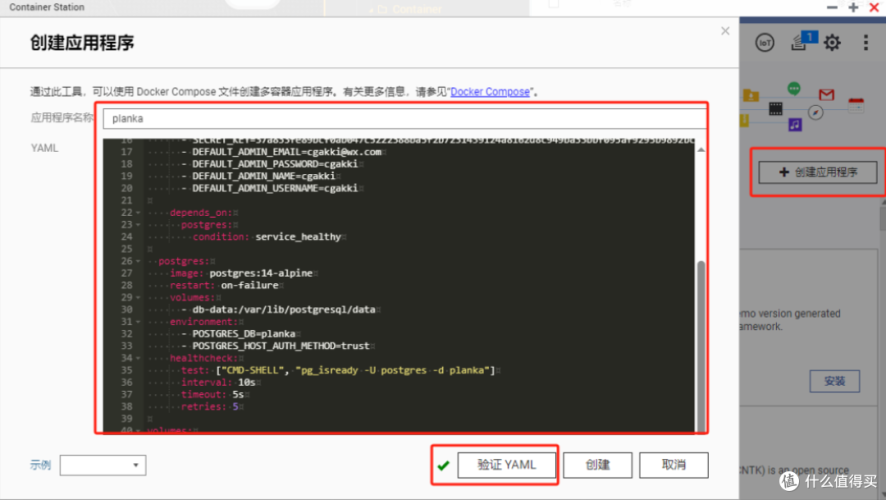Click the YAML editor scroll-up arrow

pos(701,150)
